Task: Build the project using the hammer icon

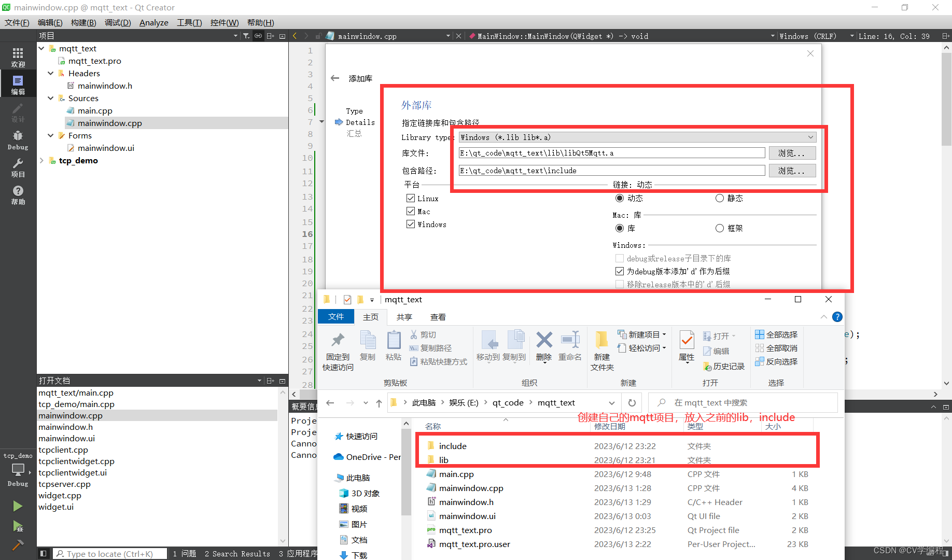Action: (17, 545)
